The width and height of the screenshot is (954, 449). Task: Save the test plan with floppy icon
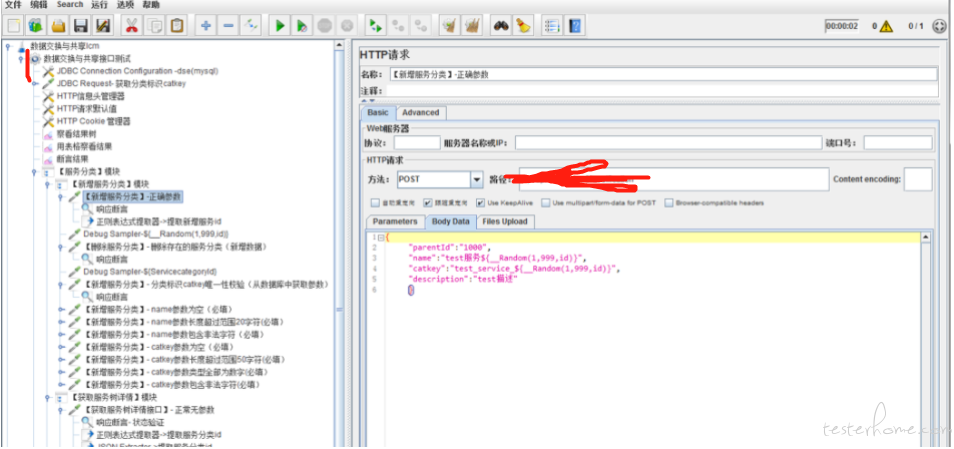point(80,26)
